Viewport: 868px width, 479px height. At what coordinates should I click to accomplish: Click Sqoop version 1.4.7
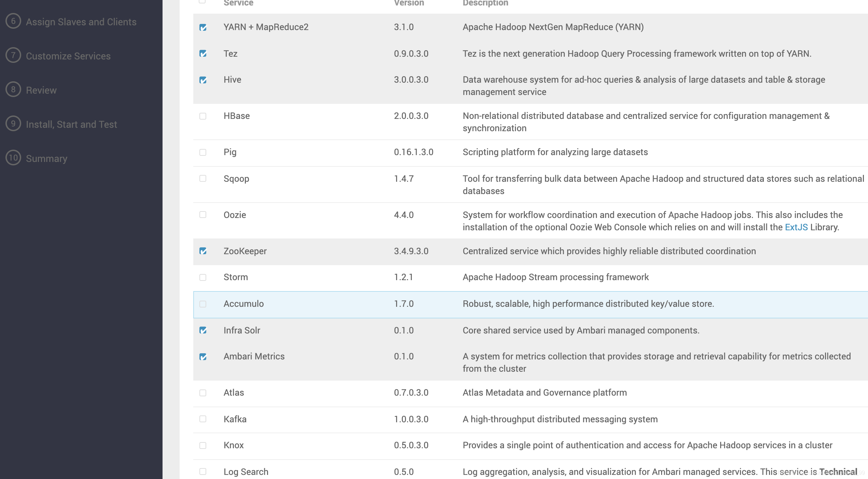click(404, 179)
